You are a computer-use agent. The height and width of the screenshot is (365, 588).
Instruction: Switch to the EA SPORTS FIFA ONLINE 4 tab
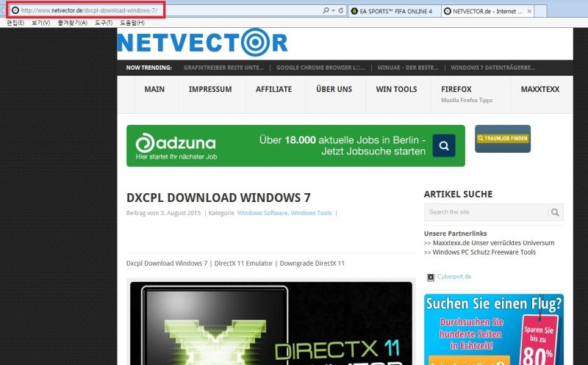pyautogui.click(x=395, y=11)
